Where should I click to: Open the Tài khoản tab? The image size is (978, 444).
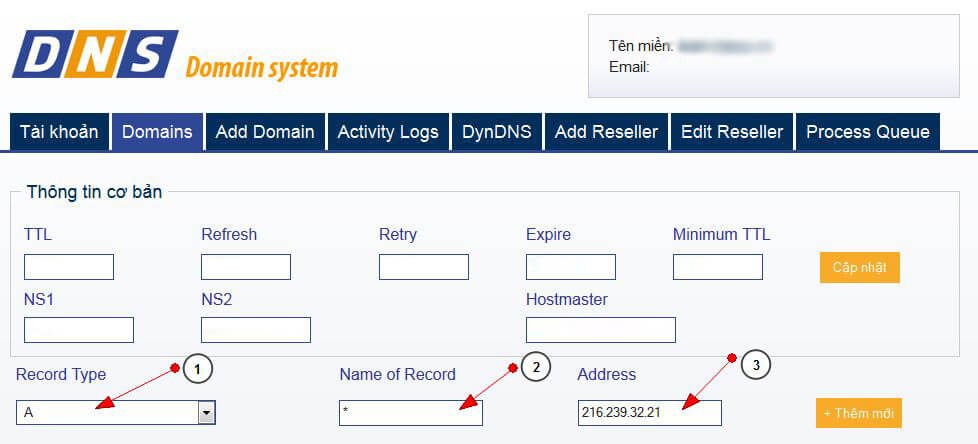tap(59, 132)
